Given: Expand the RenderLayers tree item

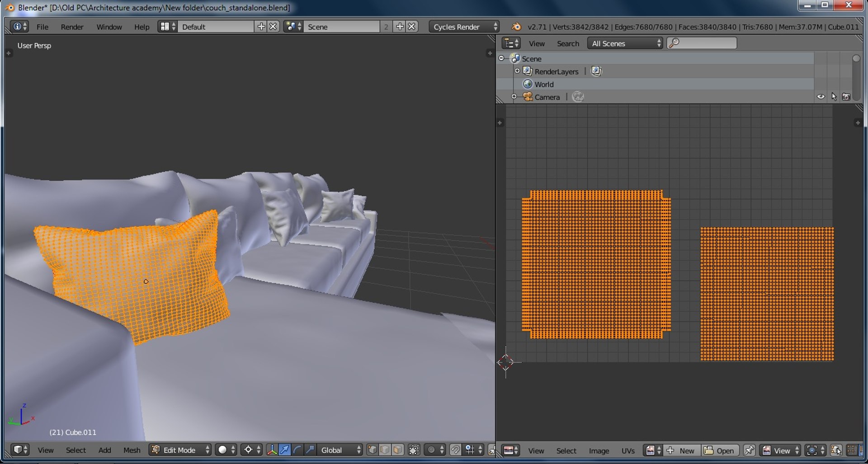Looking at the screenshot, I should tap(517, 71).
